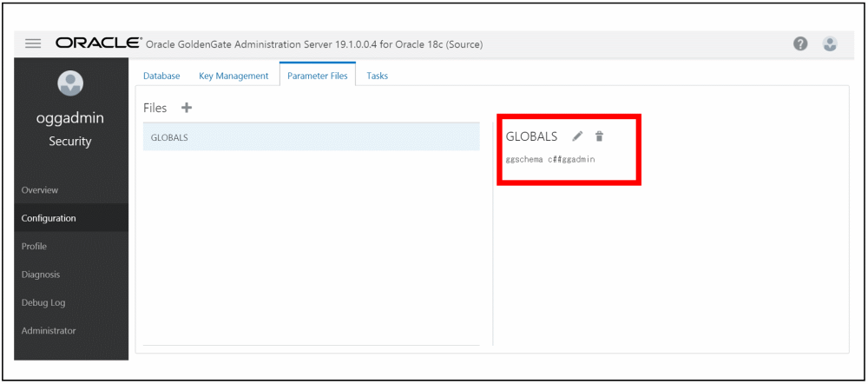
Task: Edit GLOBALS file with pencil icon
Action: click(577, 136)
